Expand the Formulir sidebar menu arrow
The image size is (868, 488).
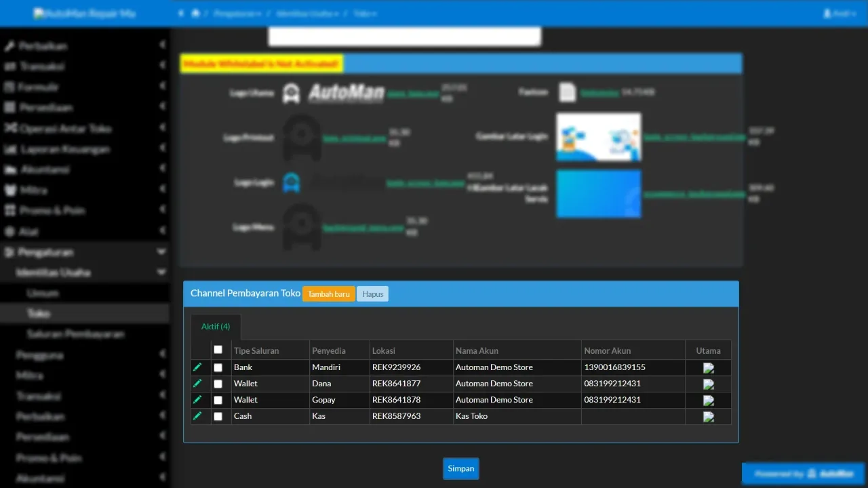163,87
